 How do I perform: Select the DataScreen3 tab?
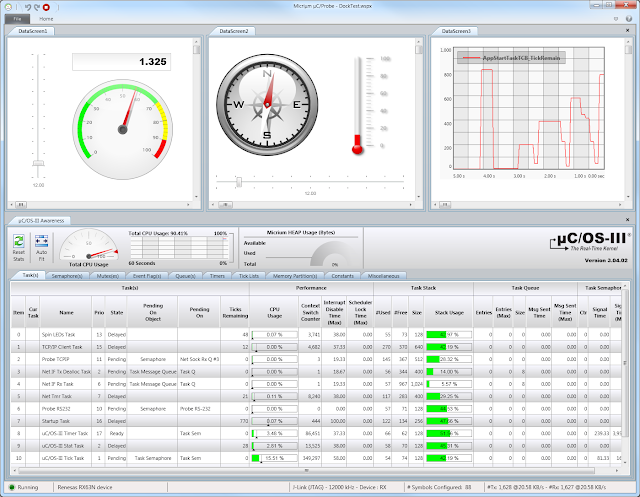(456, 31)
